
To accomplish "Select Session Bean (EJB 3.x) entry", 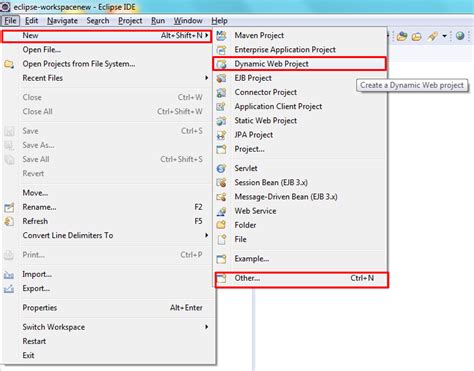I will [300, 183].
